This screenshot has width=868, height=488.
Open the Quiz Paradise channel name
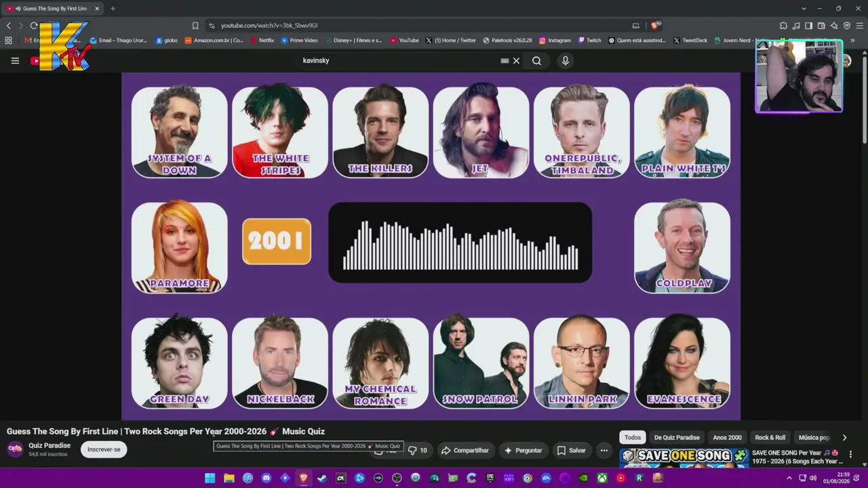click(x=50, y=445)
